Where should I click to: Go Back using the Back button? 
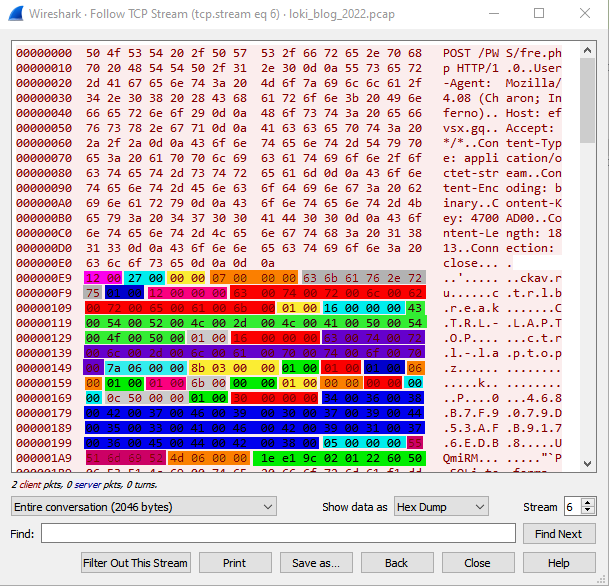[397, 563]
